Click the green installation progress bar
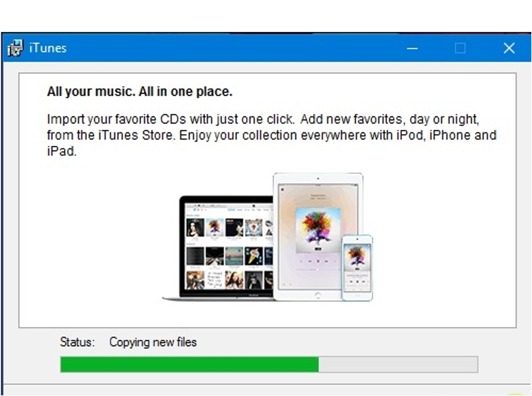532x396 pixels. (x=269, y=365)
